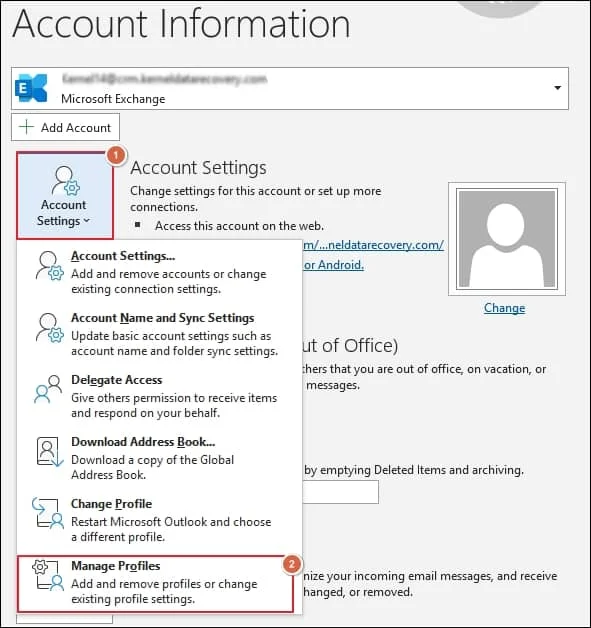Select Account Name and Sync Settings
The height and width of the screenshot is (628, 591).
(x=159, y=334)
